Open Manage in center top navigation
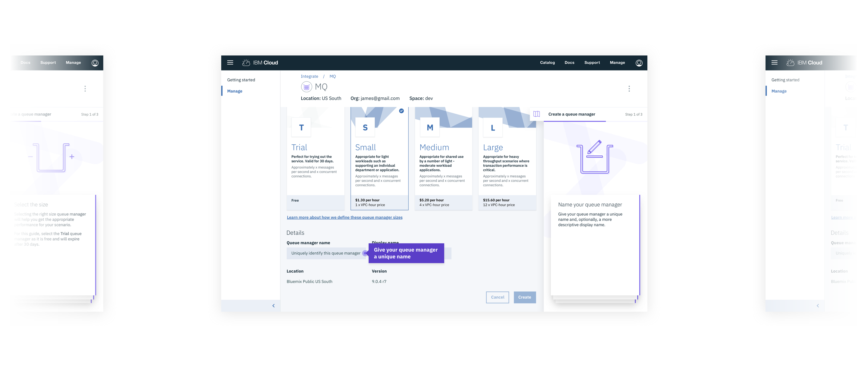Viewport: 868px width, 372px height. [x=617, y=63]
